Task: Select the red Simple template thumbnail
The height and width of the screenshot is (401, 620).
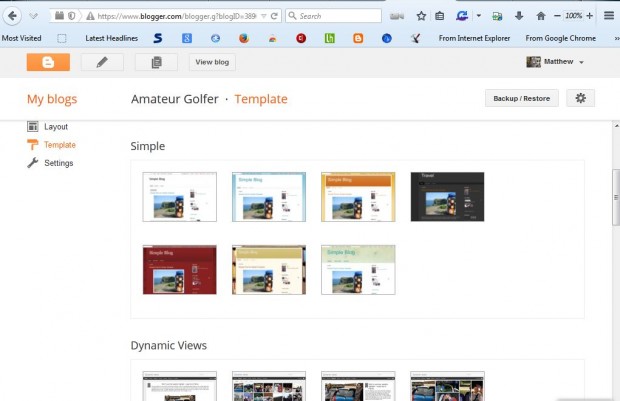Action: click(x=180, y=270)
